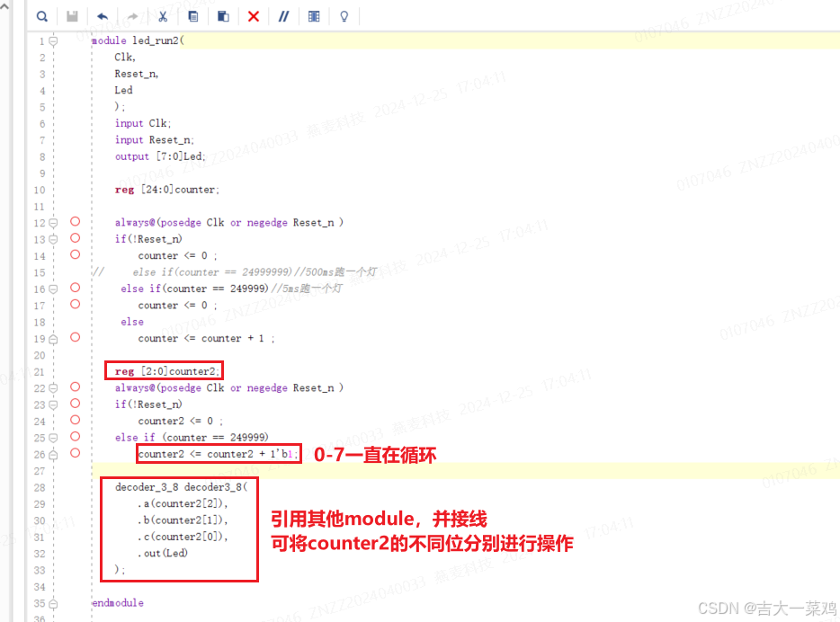This screenshot has height=622, width=840.
Task: Click the Save file toolbar icon
Action: pos(72,16)
